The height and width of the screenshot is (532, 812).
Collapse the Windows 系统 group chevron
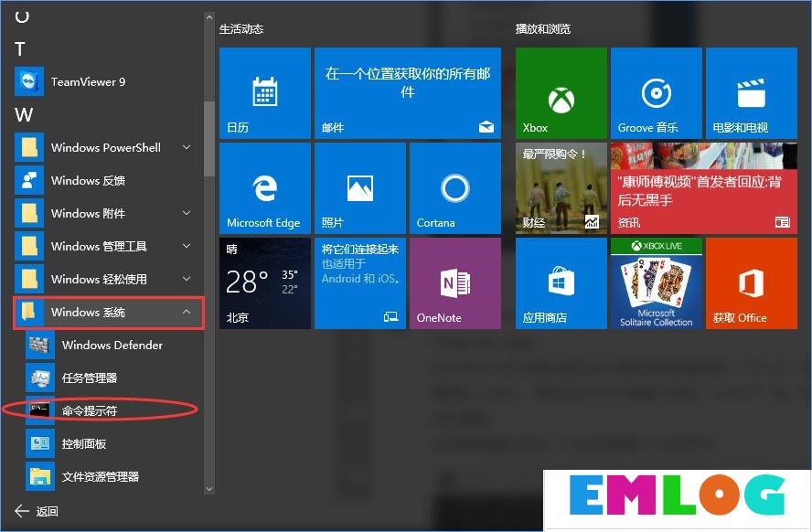click(187, 312)
